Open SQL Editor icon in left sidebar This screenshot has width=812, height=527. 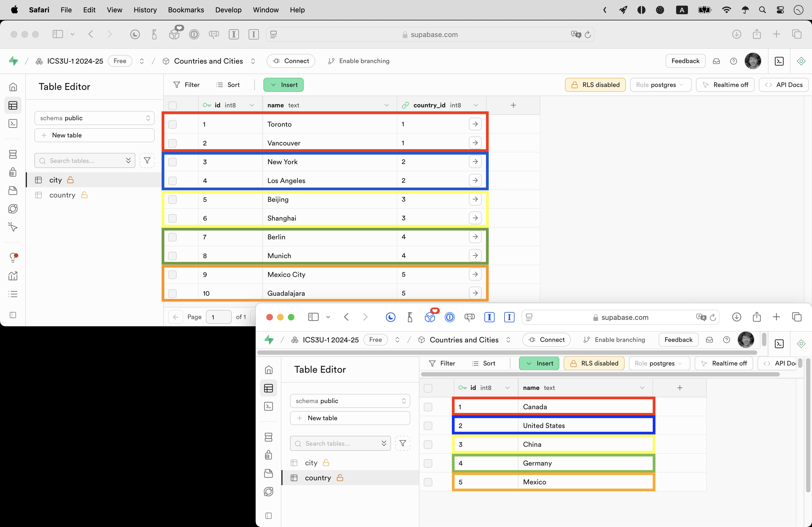[x=13, y=123]
